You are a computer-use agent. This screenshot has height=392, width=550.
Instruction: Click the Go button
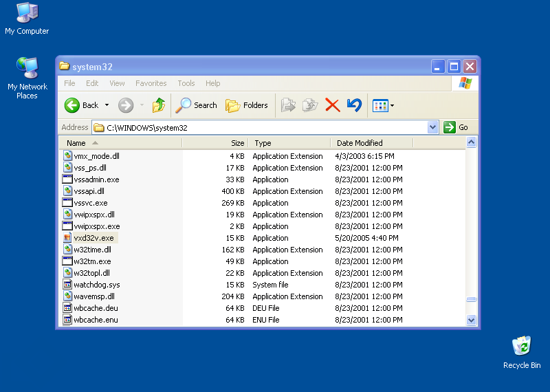point(456,127)
